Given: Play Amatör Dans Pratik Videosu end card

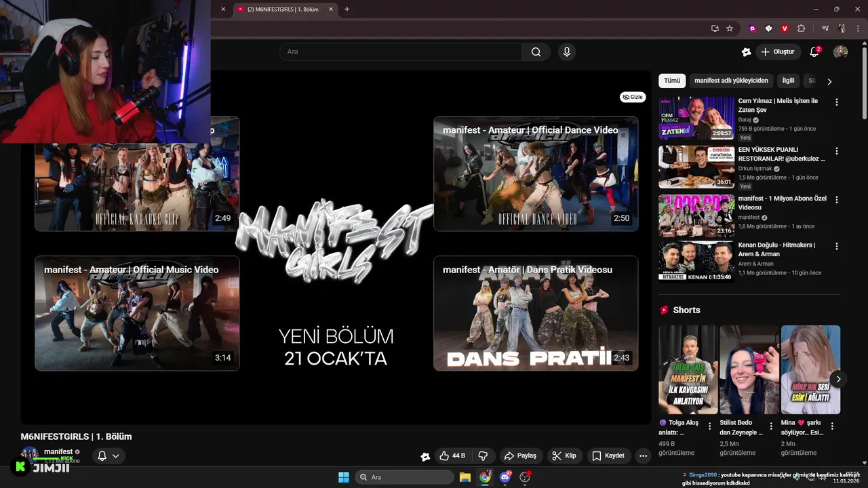Looking at the screenshot, I should coord(536,313).
